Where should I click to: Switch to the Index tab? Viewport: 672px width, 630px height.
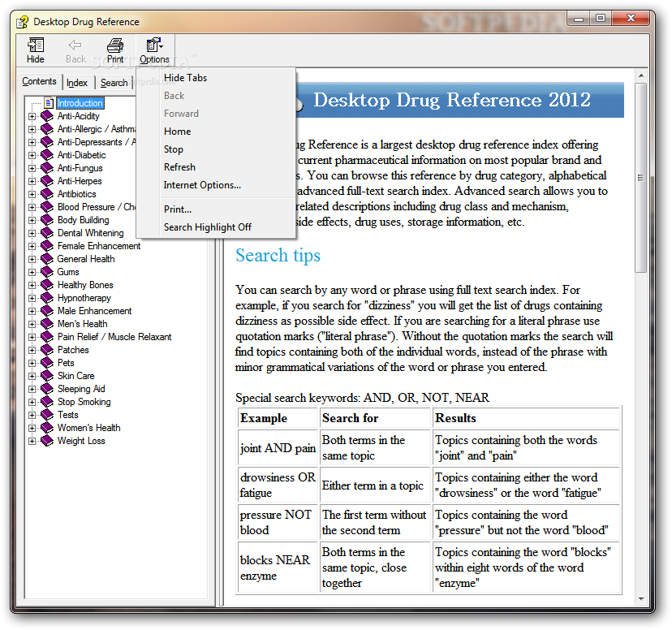pos(77,83)
